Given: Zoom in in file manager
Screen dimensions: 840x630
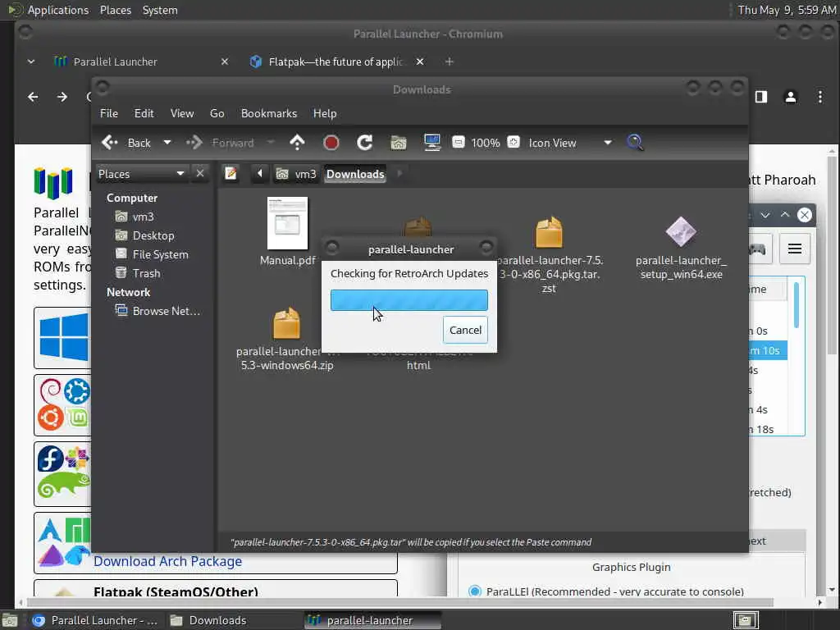Looking at the screenshot, I should pos(514,143).
